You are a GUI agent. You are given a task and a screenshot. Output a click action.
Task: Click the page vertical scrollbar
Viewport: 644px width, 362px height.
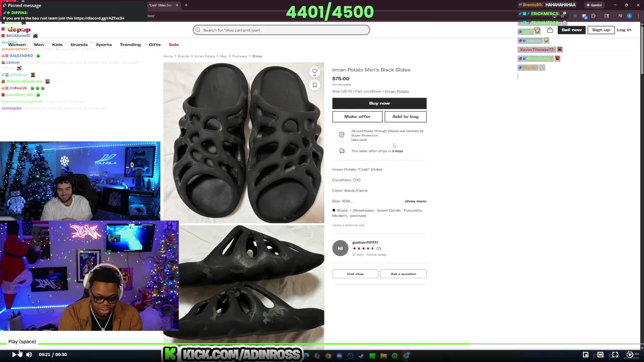click(x=642, y=50)
